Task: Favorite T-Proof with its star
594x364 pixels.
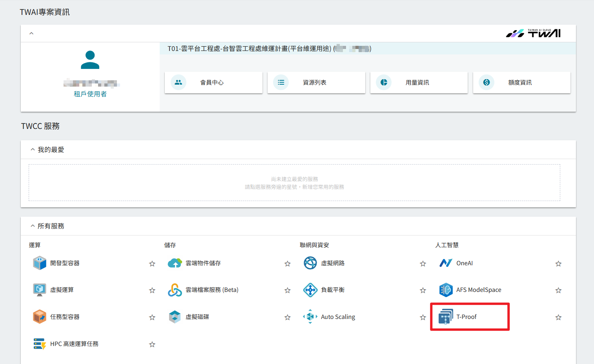Action: (x=558, y=317)
